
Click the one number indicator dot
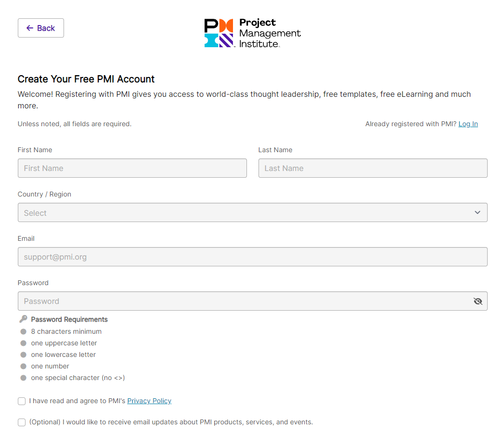point(23,366)
